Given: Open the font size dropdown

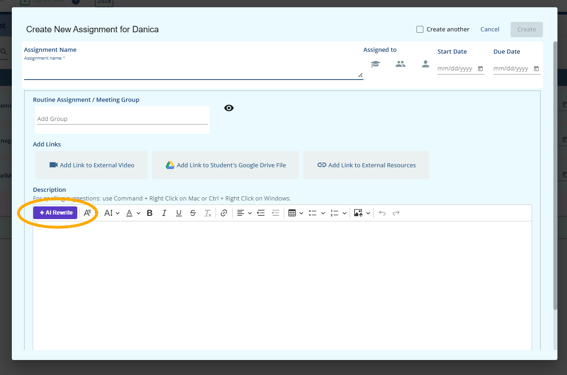Looking at the screenshot, I should tap(111, 213).
